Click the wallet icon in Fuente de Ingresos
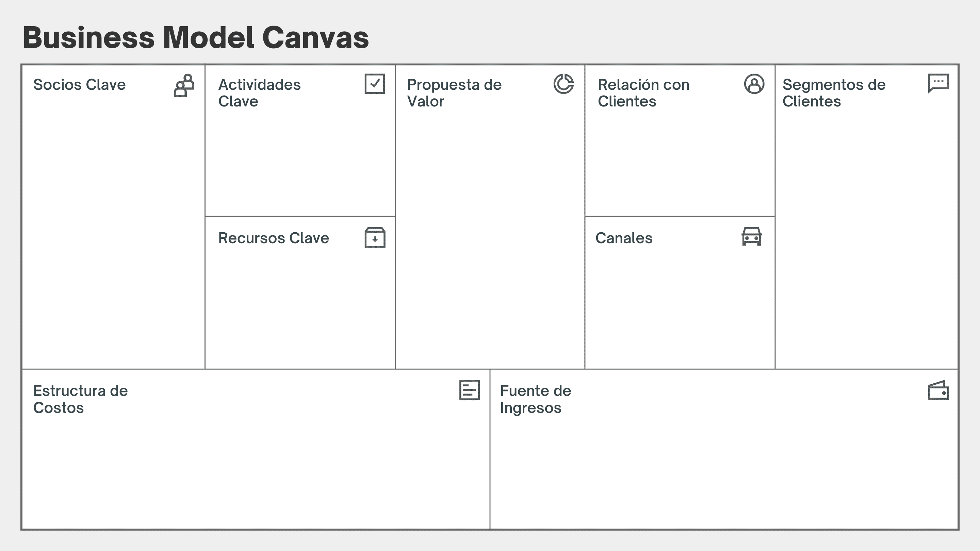This screenshot has height=551, width=980. coord(938,390)
